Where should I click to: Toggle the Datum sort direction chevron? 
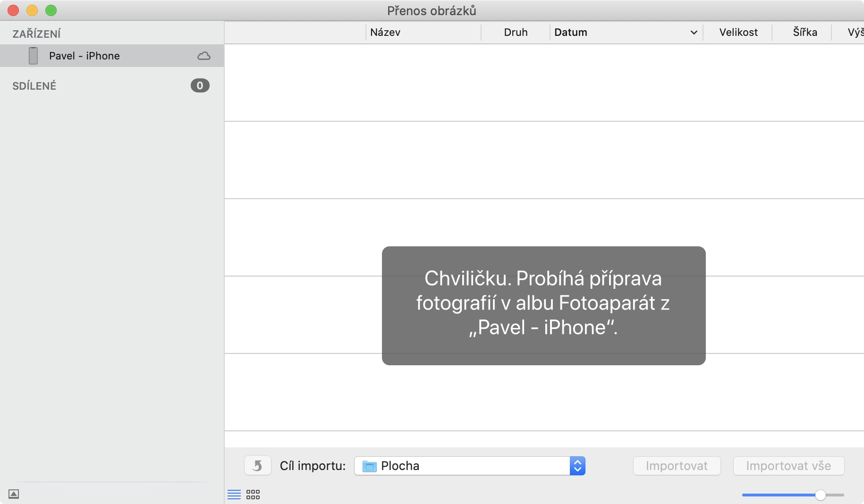click(694, 33)
